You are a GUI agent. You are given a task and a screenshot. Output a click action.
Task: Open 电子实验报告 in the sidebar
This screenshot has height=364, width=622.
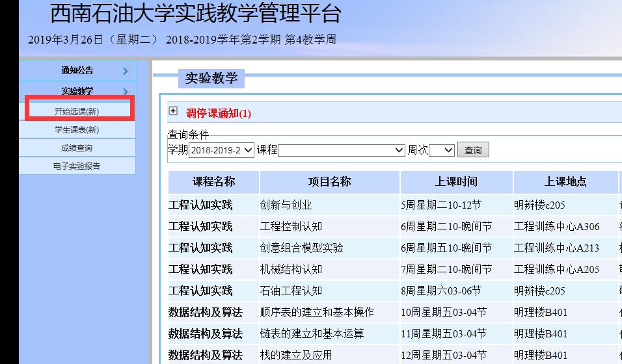[x=77, y=166]
